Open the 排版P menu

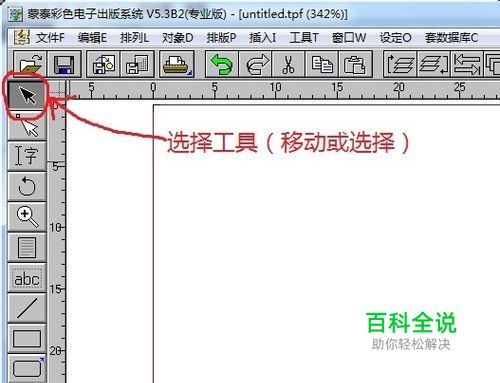coord(221,38)
